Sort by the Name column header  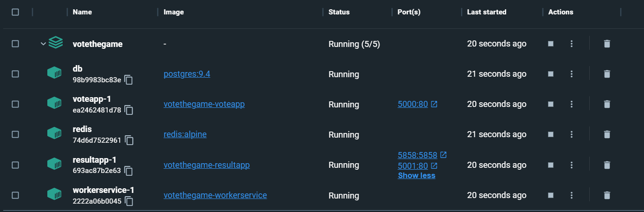pyautogui.click(x=82, y=12)
